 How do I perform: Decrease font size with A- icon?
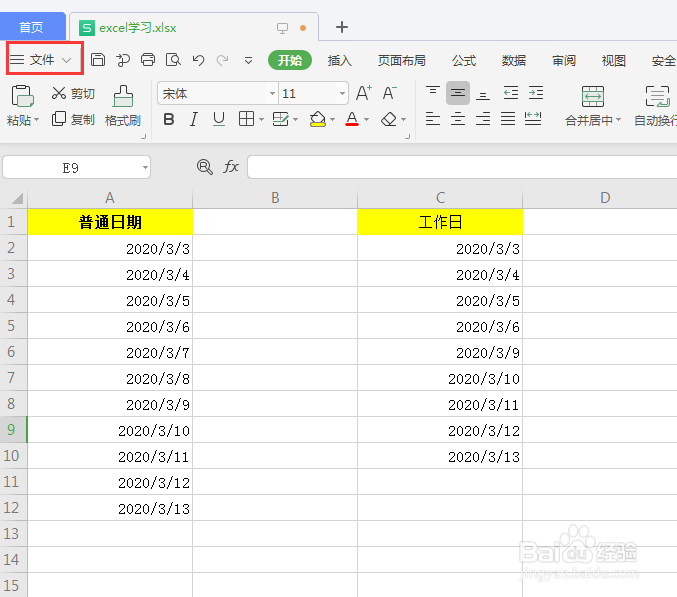389,93
